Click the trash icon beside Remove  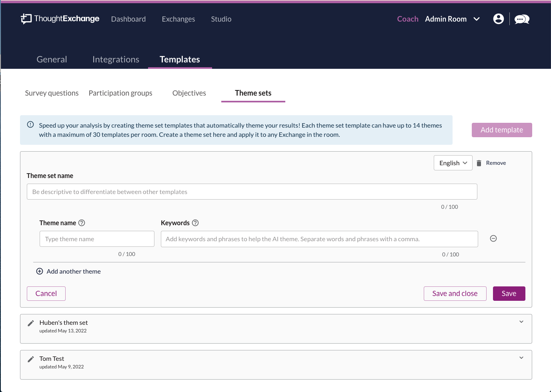479,163
